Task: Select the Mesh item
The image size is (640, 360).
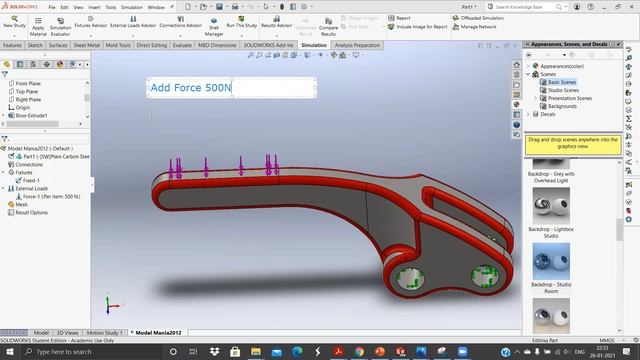Action: tap(18, 204)
